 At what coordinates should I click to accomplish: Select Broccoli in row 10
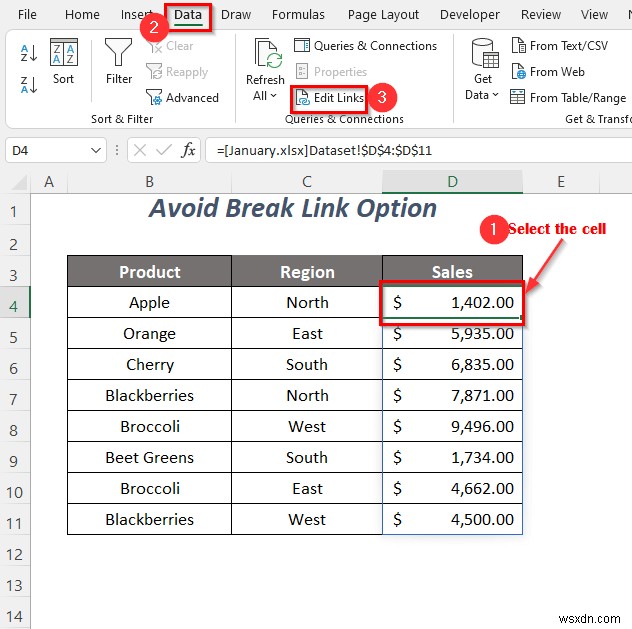click(150, 488)
